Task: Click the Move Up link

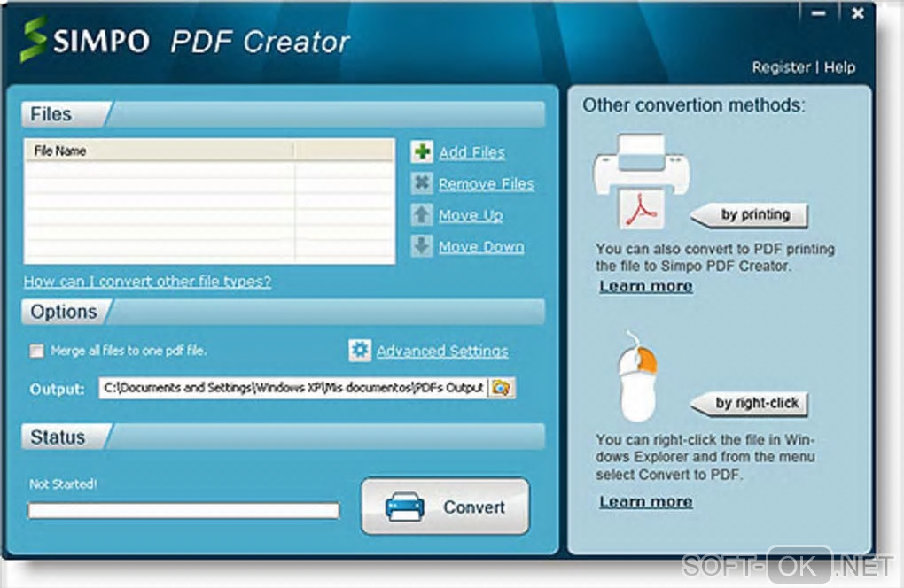Action: 471,215
